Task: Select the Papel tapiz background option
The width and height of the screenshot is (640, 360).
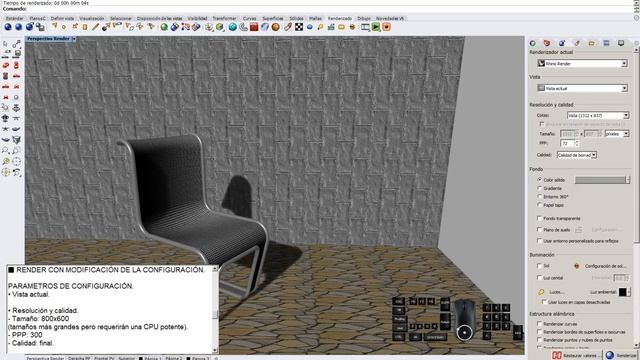Action: (540, 205)
